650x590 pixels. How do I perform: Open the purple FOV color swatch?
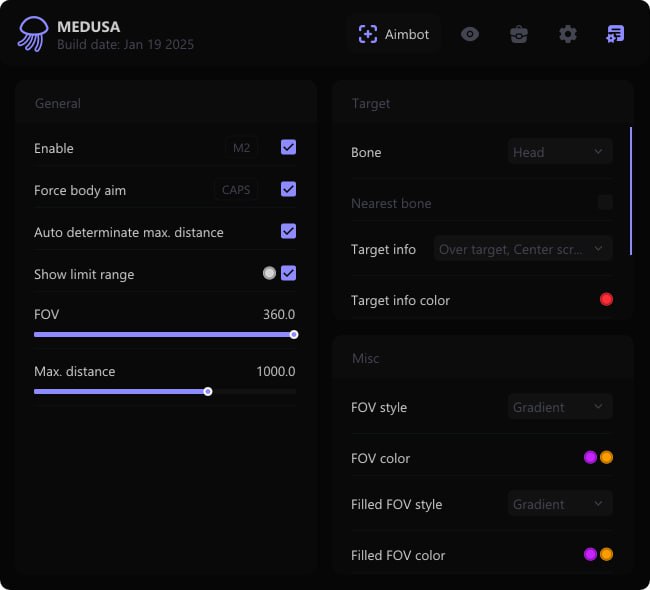tap(590, 458)
